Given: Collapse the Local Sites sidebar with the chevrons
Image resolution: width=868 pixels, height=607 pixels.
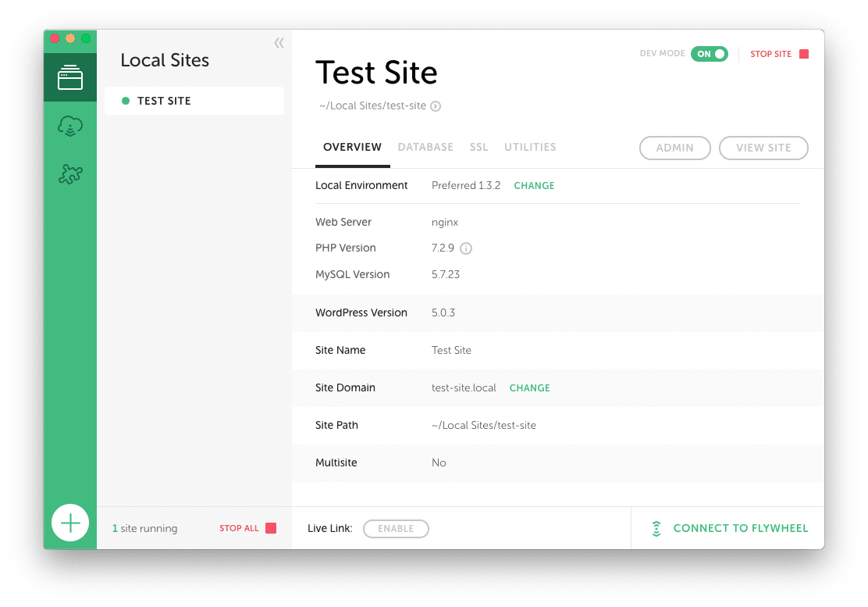Looking at the screenshot, I should (x=279, y=43).
